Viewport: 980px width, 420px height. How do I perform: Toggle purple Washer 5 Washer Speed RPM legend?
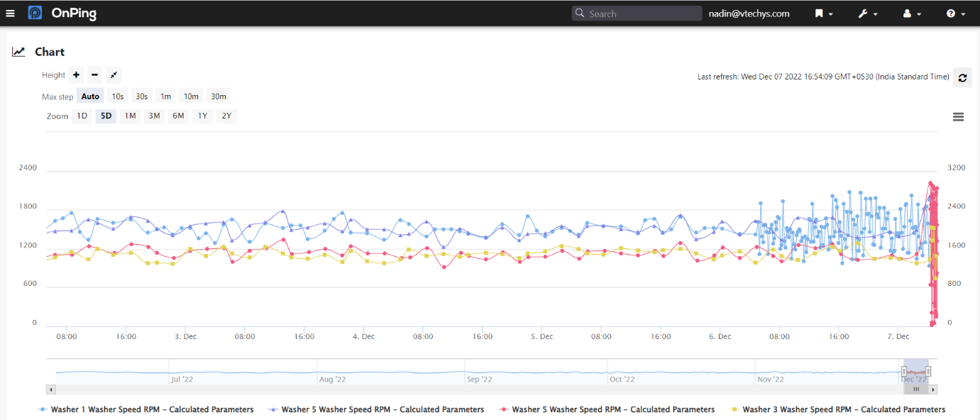click(376, 409)
